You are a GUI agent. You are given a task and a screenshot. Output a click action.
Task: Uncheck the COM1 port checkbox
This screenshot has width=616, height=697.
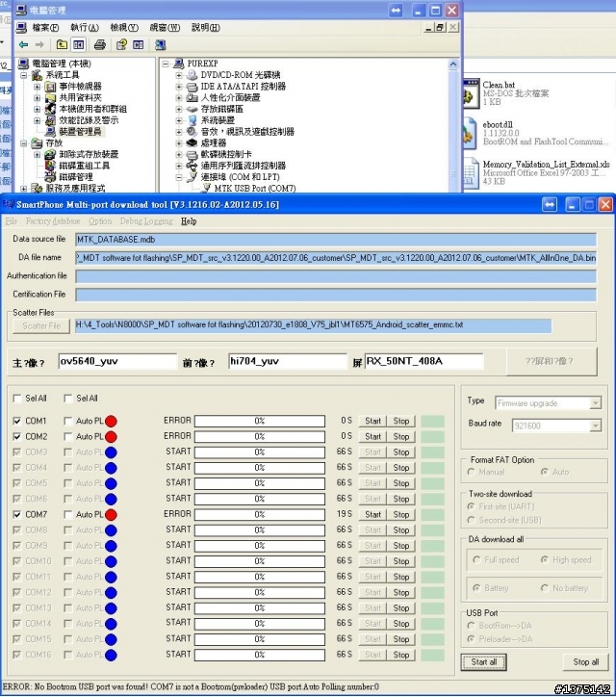17,421
